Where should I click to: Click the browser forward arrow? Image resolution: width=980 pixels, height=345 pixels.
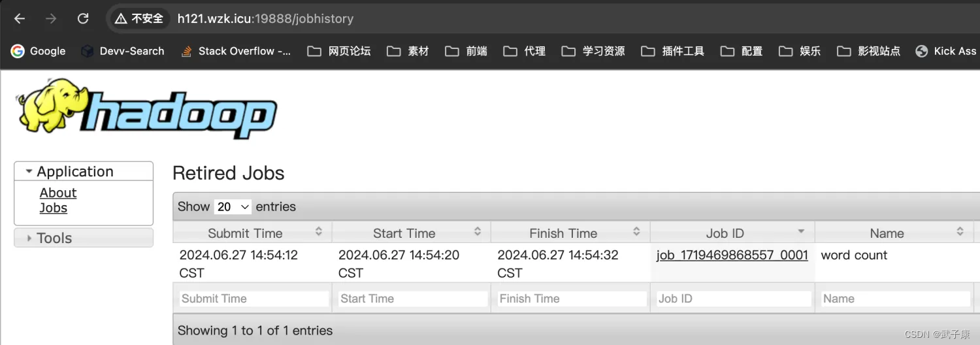point(51,18)
